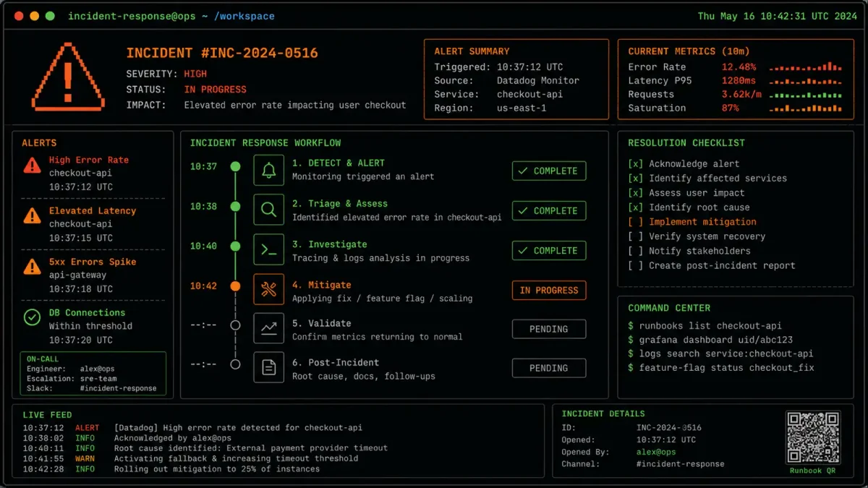This screenshot has width=868, height=488.
Task: Toggle the Identify root cause checkbox
Action: coord(635,207)
